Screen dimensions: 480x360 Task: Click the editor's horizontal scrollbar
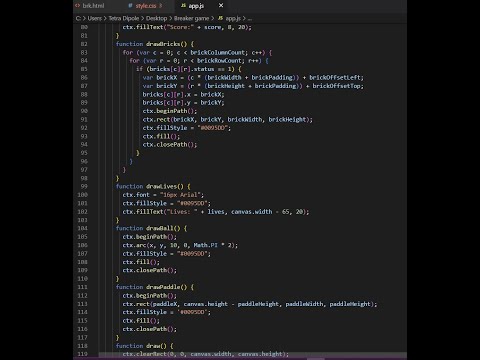[x=253, y=355]
